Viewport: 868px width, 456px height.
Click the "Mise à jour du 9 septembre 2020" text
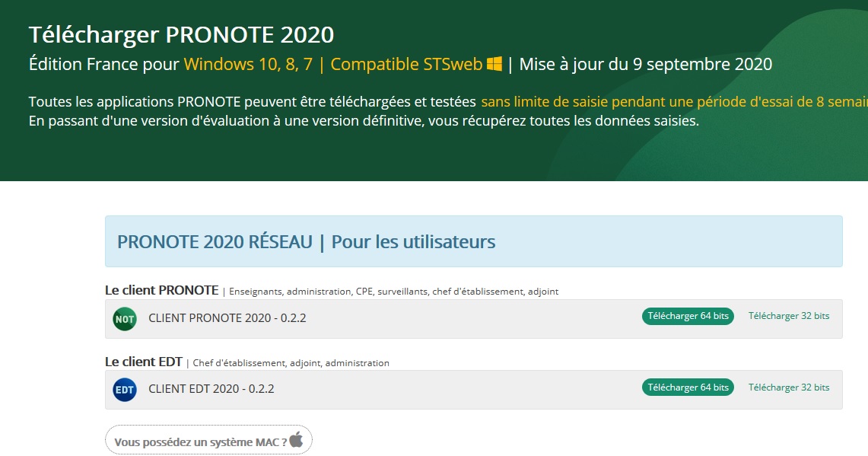click(645, 64)
